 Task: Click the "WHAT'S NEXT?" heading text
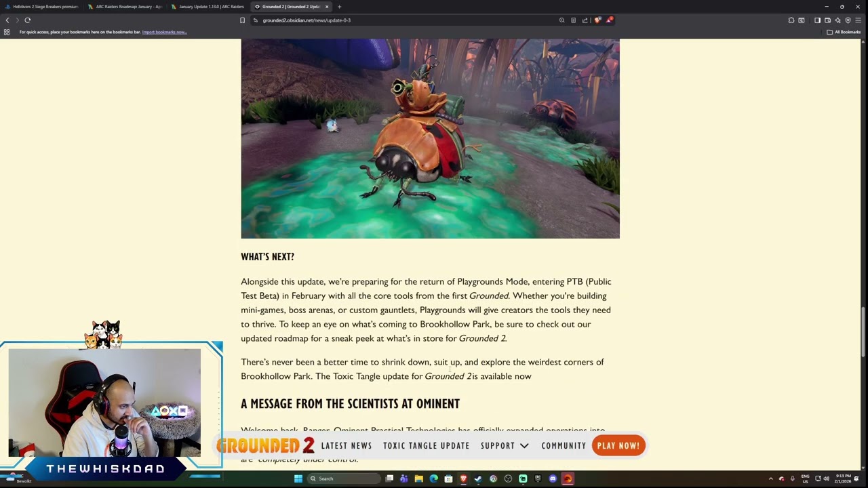[x=267, y=257]
